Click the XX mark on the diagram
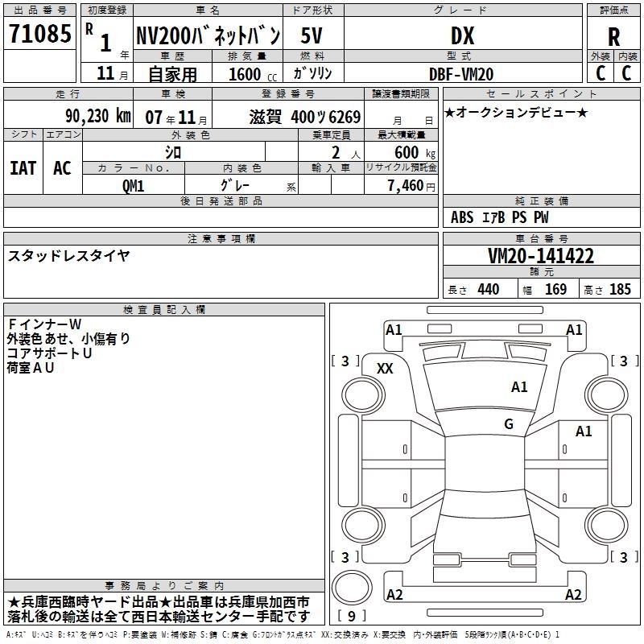The height and width of the screenshot is (644, 644). 385,369
